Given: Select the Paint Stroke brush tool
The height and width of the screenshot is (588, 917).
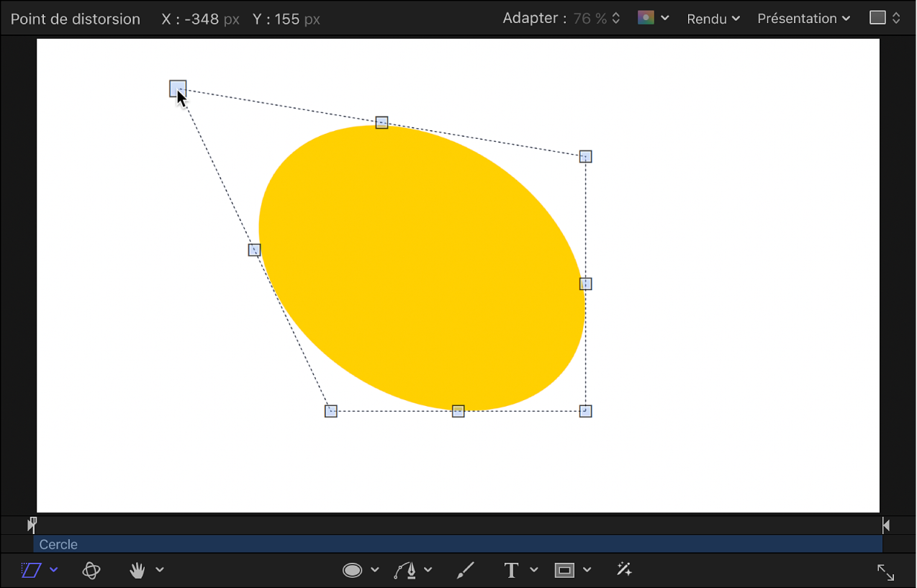Looking at the screenshot, I should coord(466,570).
